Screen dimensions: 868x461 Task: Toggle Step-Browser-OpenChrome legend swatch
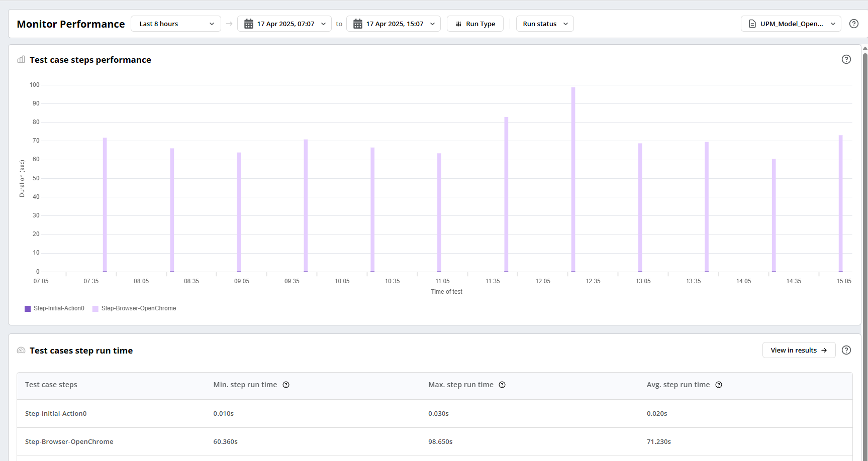pos(95,309)
